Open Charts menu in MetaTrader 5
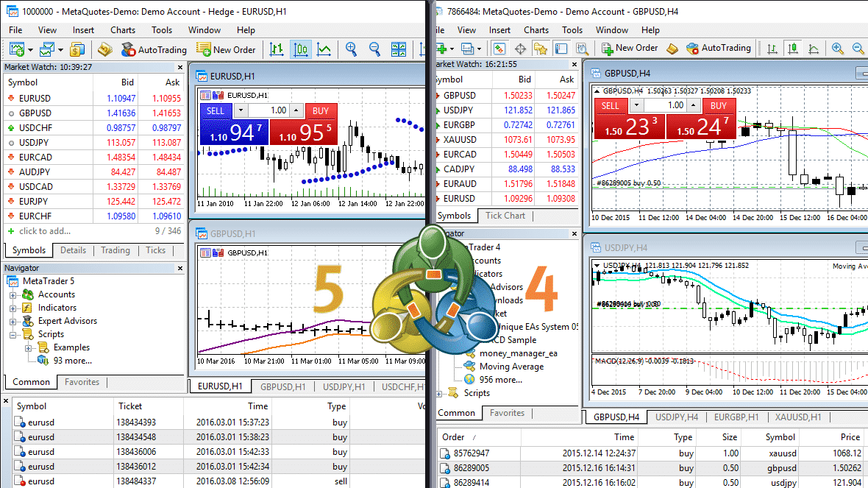 pyautogui.click(x=122, y=30)
